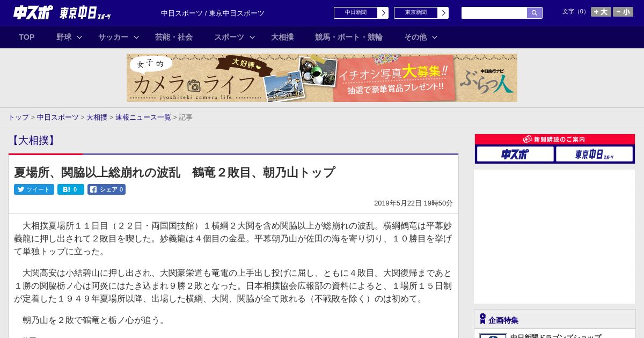The image size is (644, 338).
Task: Expand the スポーツ dropdown chevron
Action: pyautogui.click(x=252, y=37)
